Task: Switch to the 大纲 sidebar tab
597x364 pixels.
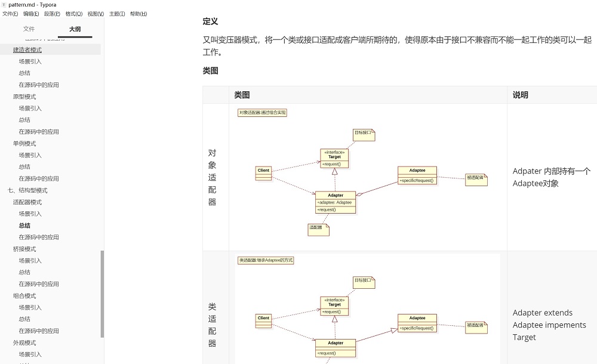Action: (75, 29)
